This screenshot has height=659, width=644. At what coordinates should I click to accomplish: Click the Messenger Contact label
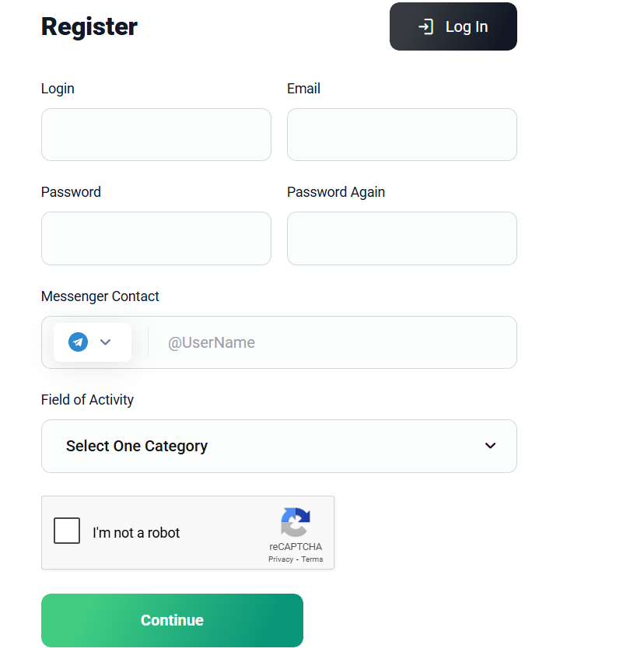100,296
